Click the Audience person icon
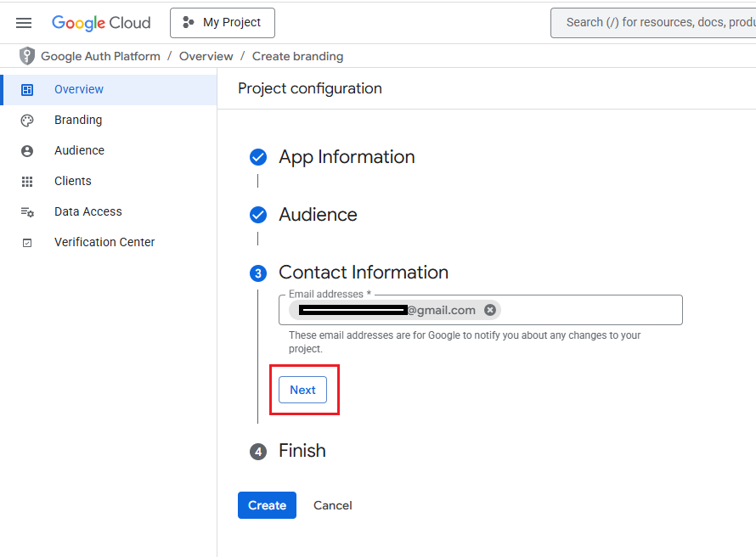 coord(27,151)
